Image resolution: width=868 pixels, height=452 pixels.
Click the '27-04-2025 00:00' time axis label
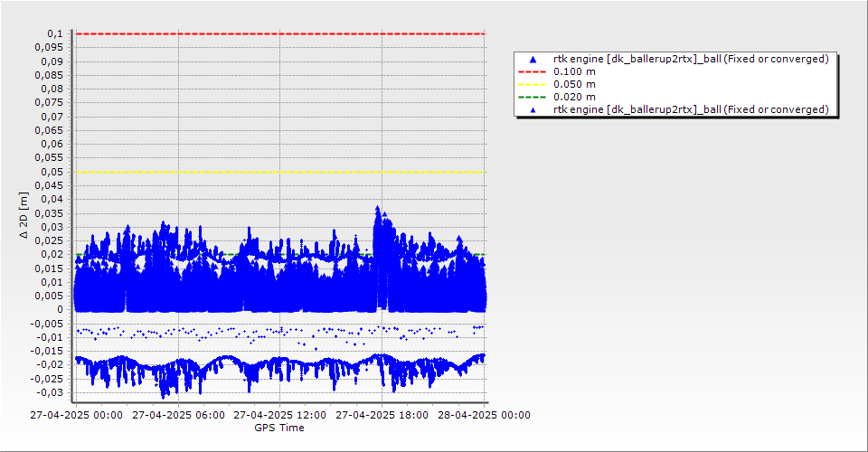tap(76, 415)
